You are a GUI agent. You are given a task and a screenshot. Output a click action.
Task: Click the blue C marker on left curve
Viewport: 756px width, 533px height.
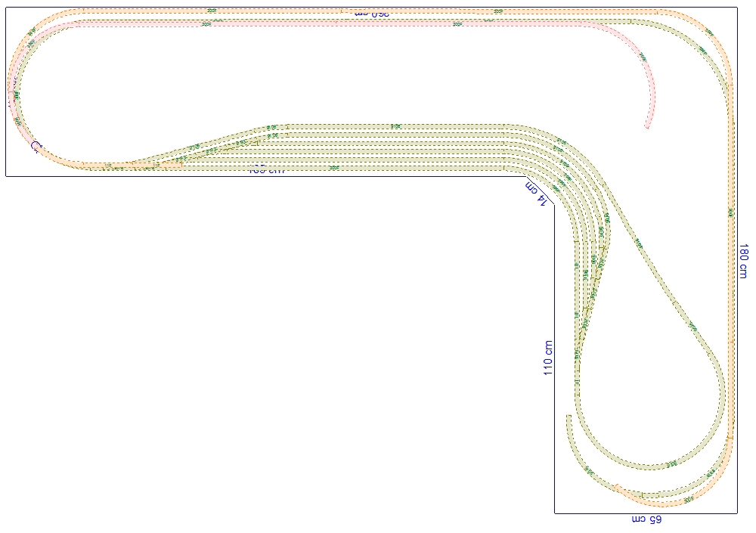pos(34,146)
